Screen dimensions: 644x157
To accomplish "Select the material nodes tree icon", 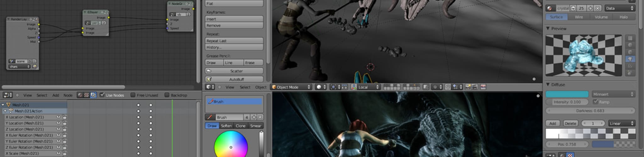I will click(x=80, y=95).
